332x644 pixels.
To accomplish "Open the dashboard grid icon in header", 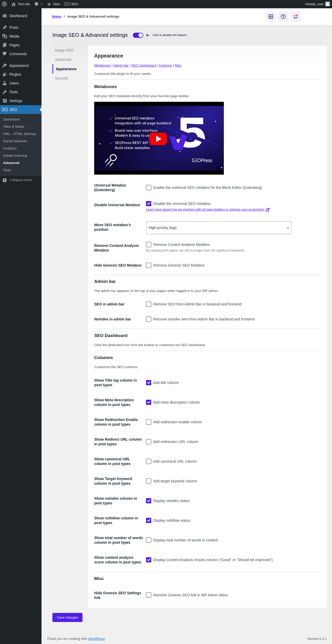I will (271, 17).
